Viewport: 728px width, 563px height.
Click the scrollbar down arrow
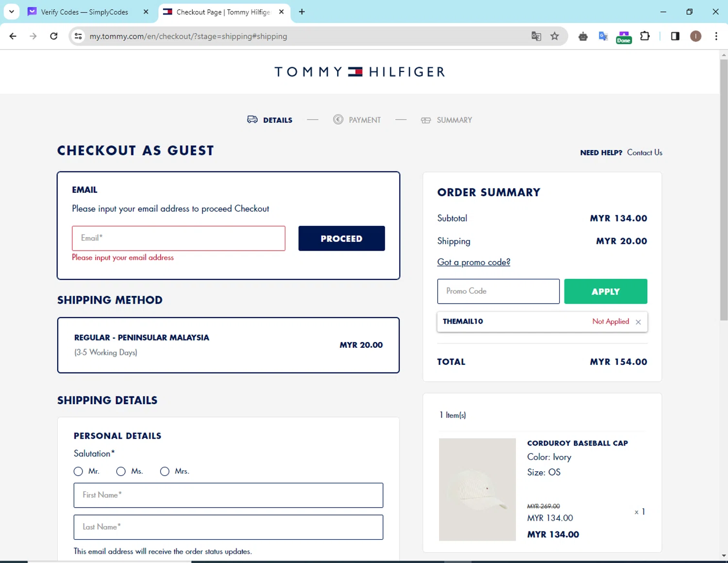[x=724, y=556]
